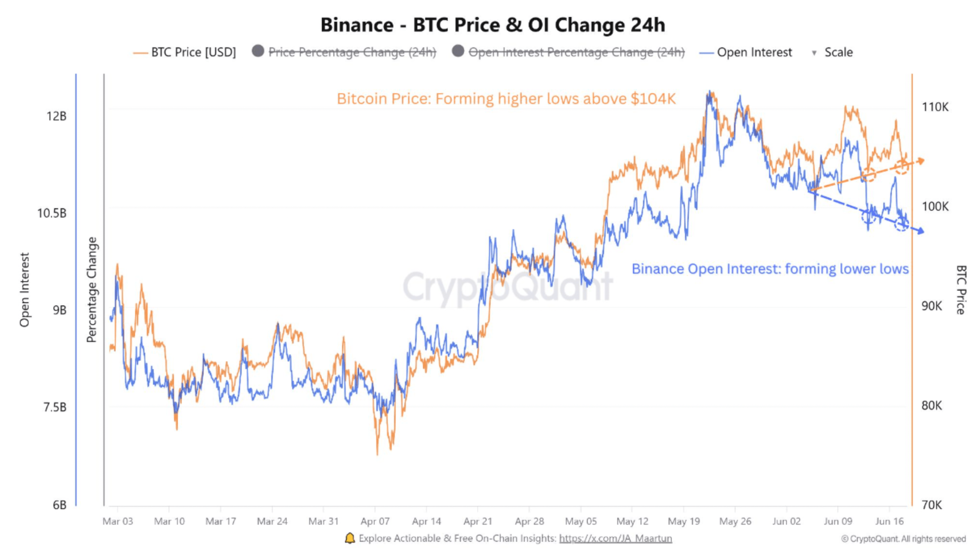Click the blue dashed circle marker near Jun 16
The image size is (980, 550).
902,224
